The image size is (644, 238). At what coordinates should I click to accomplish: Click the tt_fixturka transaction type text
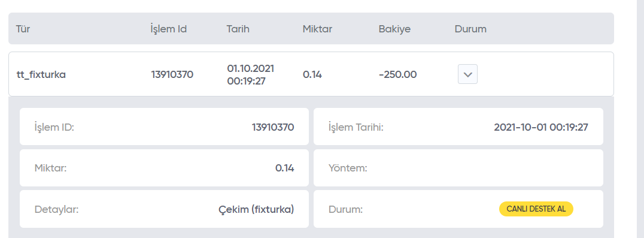click(41, 75)
